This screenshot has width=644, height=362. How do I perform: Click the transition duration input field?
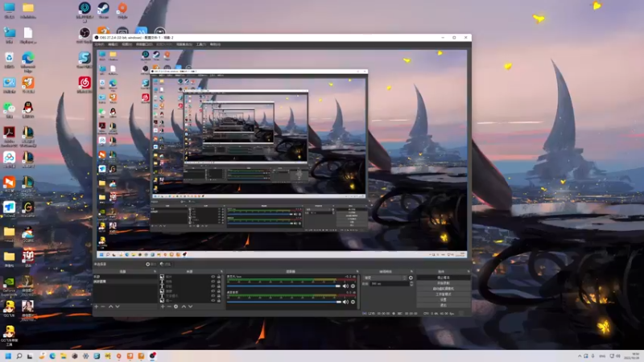pyautogui.click(x=390, y=284)
